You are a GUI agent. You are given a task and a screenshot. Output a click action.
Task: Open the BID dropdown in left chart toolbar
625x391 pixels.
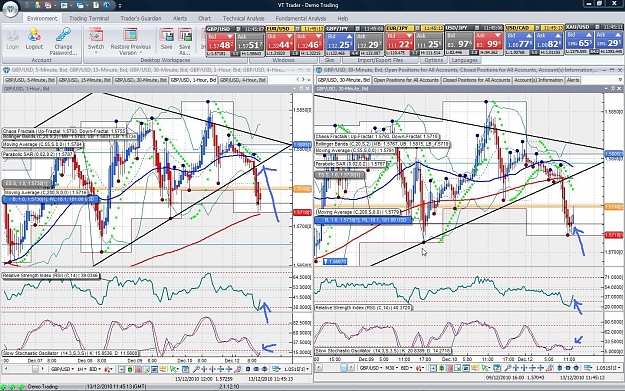coord(96,369)
